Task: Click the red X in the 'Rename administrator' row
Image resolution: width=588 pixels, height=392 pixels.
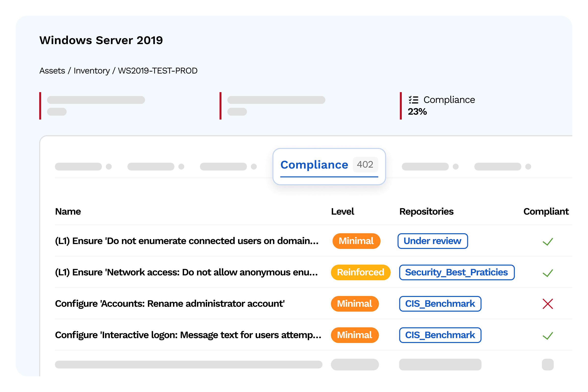Action: click(548, 304)
